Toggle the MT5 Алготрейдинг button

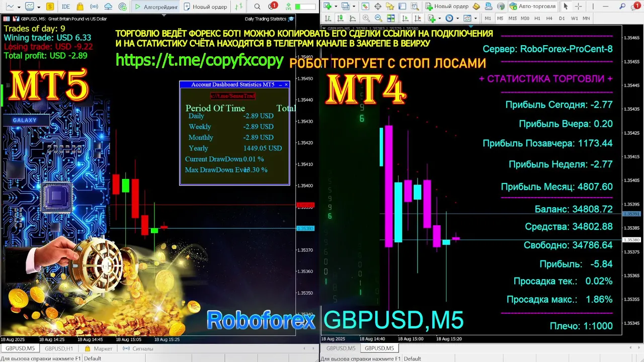[156, 7]
